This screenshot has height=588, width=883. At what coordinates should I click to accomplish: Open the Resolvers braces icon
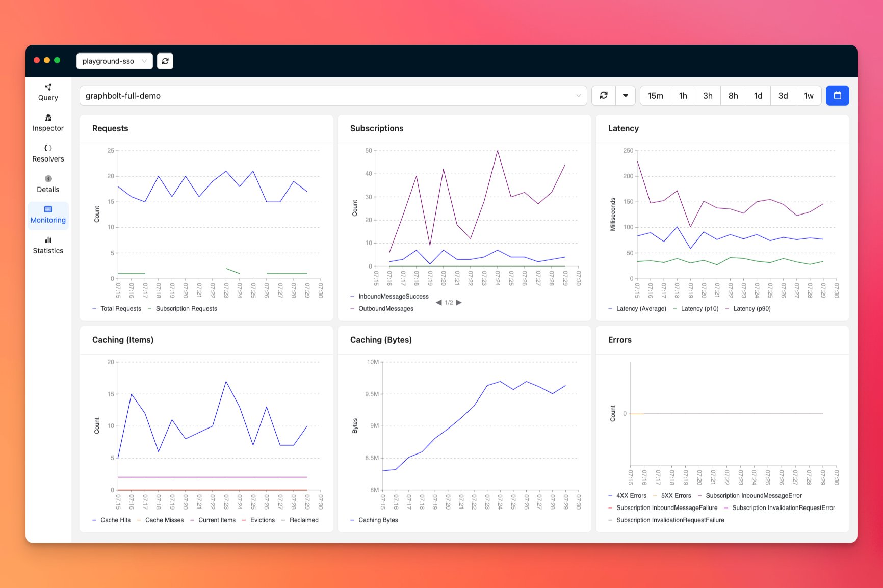pyautogui.click(x=48, y=148)
